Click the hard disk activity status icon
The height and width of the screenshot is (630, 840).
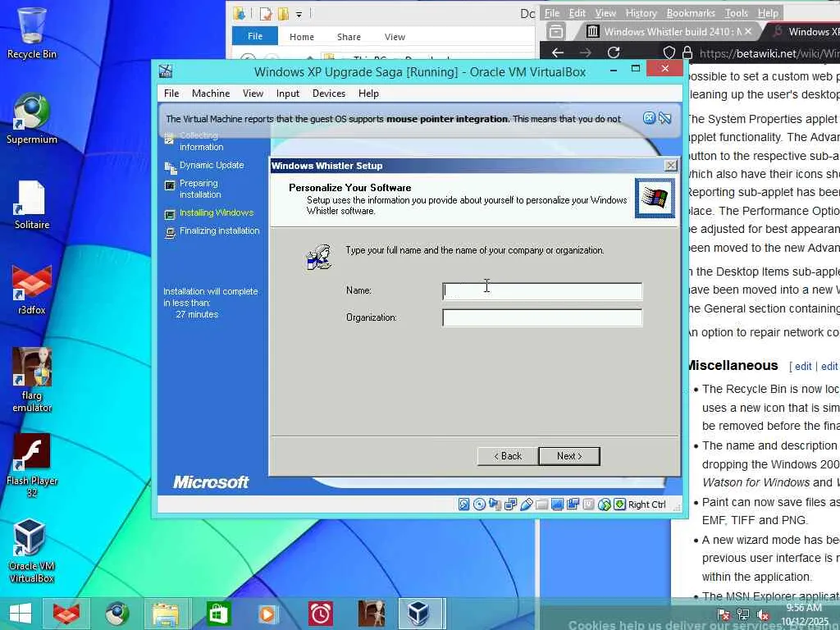[464, 504]
